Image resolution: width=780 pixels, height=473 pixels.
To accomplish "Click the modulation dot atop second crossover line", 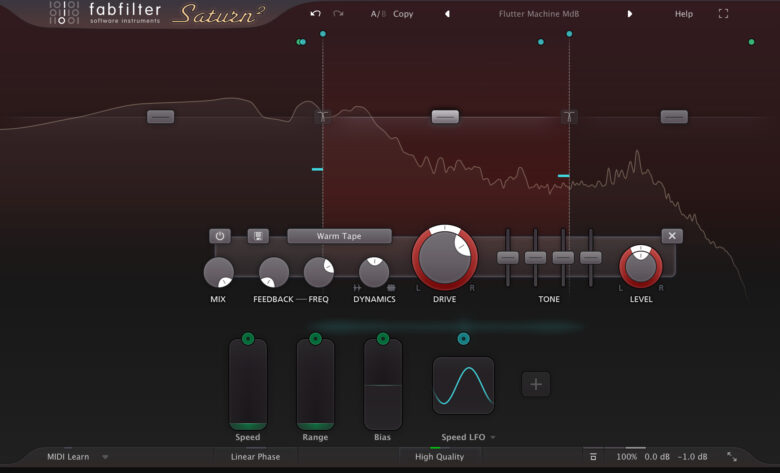I will pos(569,34).
